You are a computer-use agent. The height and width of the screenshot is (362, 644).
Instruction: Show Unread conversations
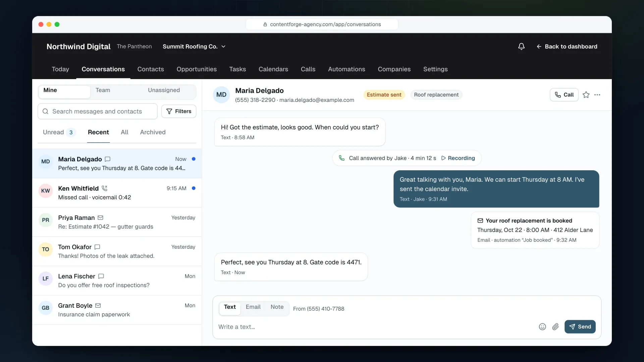tap(59, 132)
